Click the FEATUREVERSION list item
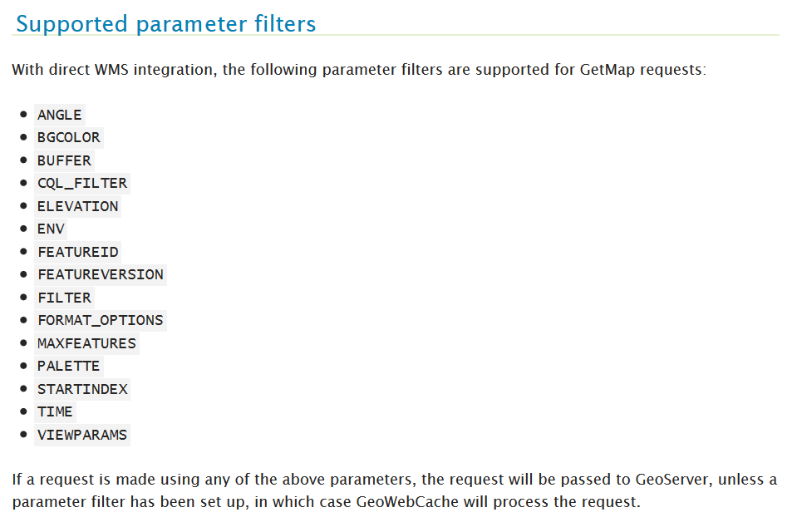 pyautogui.click(x=100, y=274)
